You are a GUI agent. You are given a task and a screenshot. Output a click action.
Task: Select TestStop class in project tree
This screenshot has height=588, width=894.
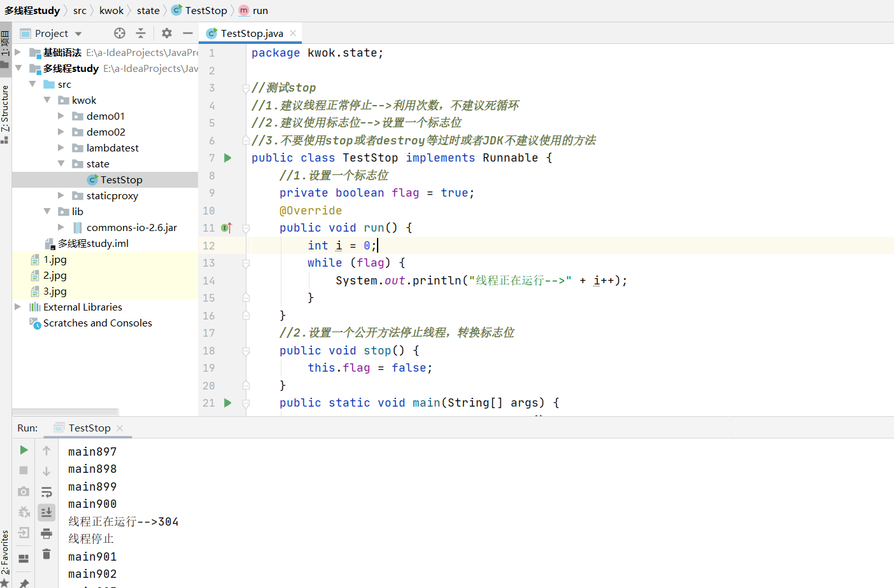(x=105, y=179)
